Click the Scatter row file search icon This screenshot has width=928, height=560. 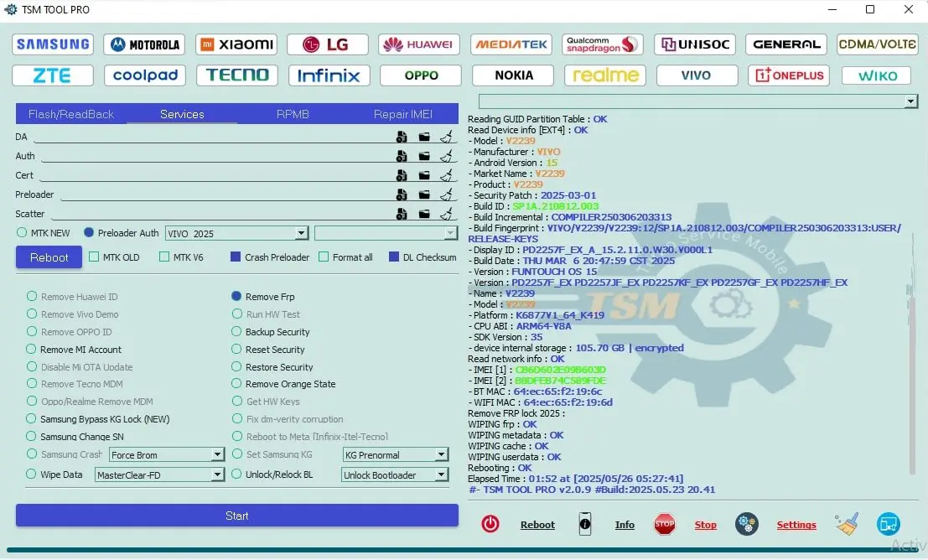402,215
